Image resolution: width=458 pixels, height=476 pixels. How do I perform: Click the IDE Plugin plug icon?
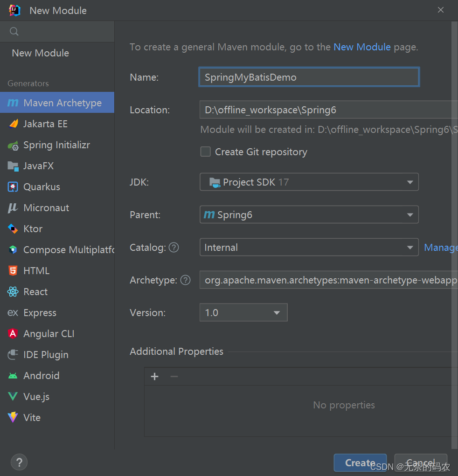13,355
